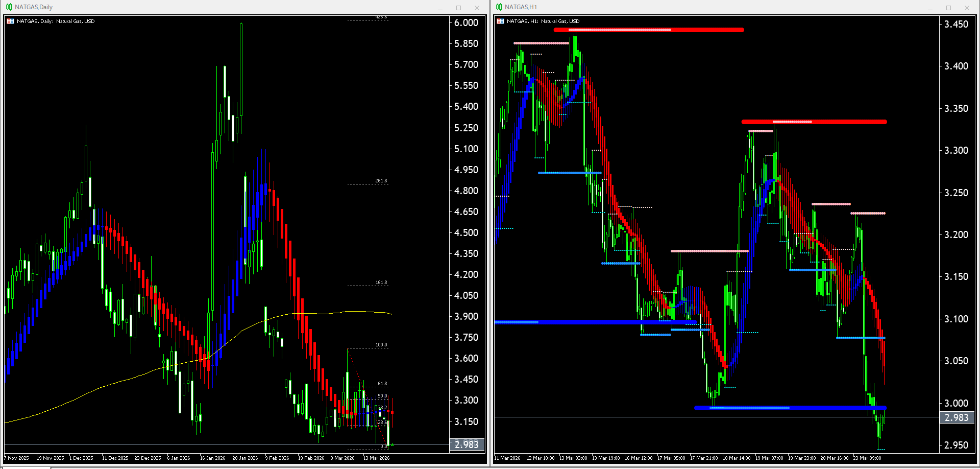This screenshot has width=980, height=469.
Task: Click the 2.983 current price tag on H1 chart
Action: 957,417
